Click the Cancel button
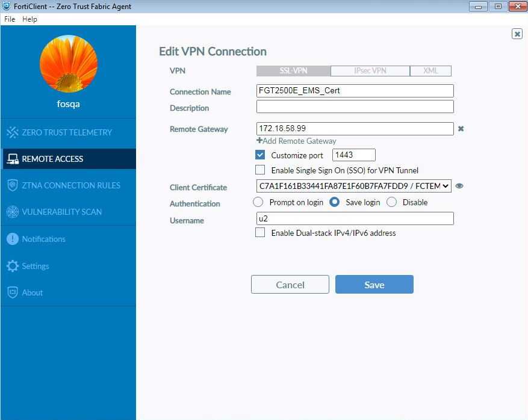 point(290,285)
